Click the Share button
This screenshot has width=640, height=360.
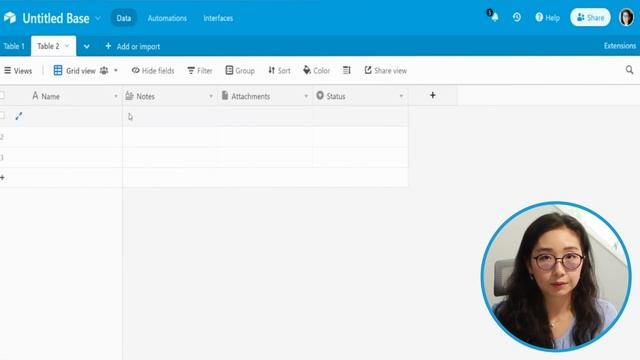pyautogui.click(x=590, y=18)
